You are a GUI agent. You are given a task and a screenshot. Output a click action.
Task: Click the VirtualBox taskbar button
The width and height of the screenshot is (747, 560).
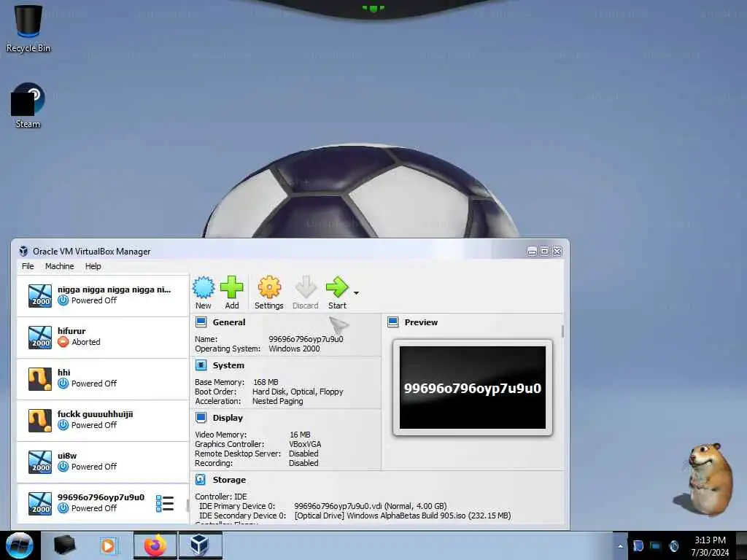point(200,545)
